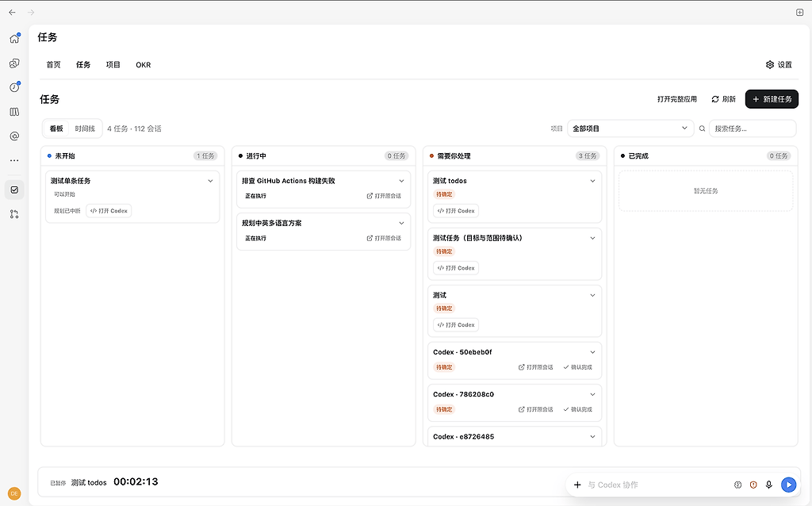Click the 进行中 column header

(x=324, y=156)
